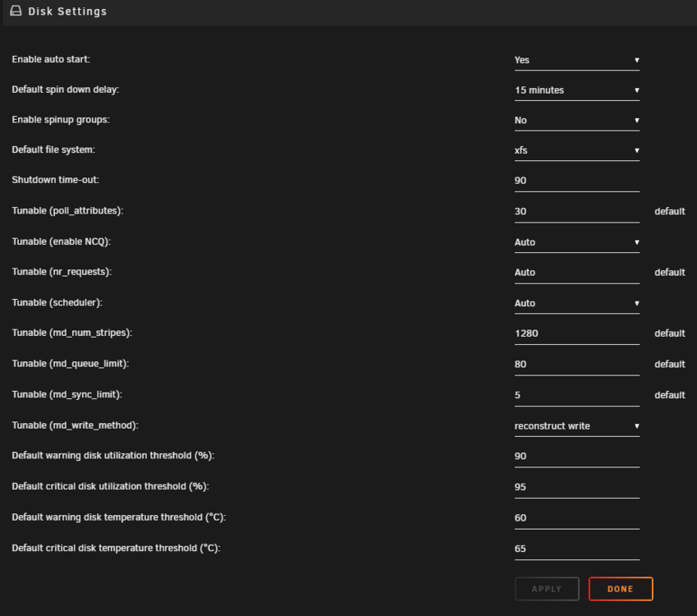Click the Apply button
The height and width of the screenshot is (616, 697).
547,589
